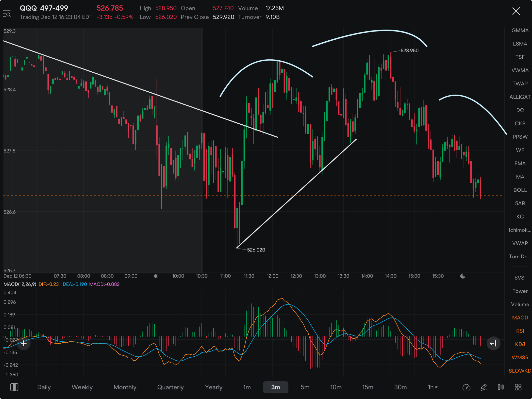Enable the Tom De... indicator
The image size is (532, 399).
[520, 257]
